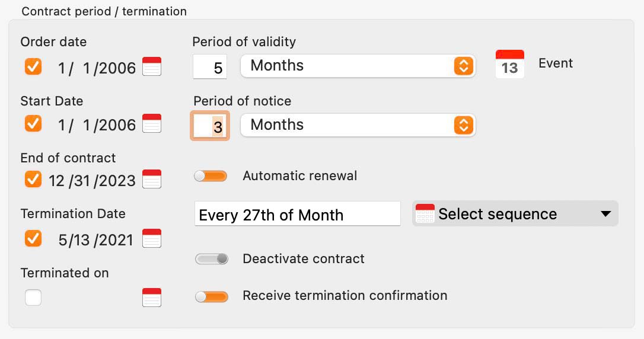Click the Event calendar icon showing 13

(510, 64)
